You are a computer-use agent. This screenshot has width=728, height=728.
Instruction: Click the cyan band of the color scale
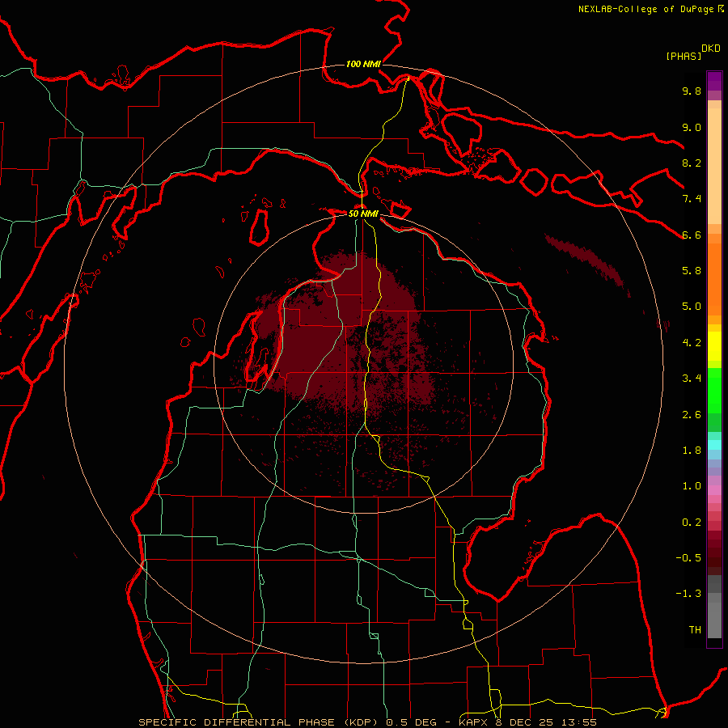click(714, 444)
